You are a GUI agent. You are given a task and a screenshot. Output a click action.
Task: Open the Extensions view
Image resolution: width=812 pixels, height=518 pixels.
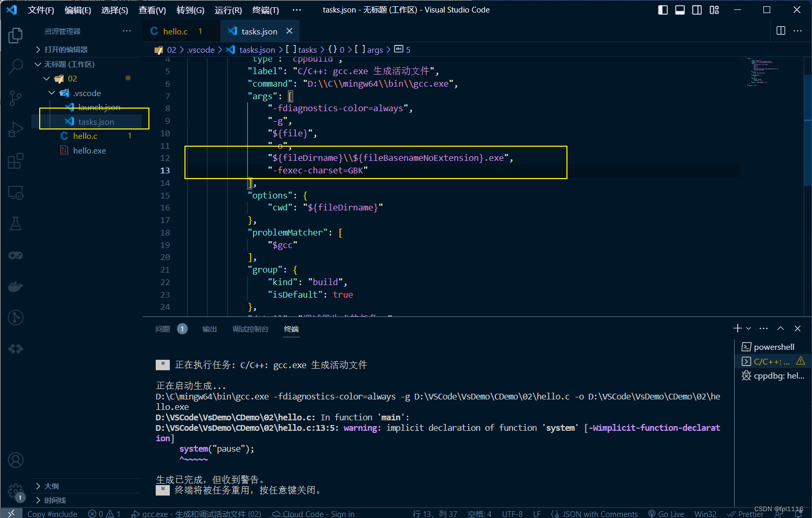(x=15, y=161)
